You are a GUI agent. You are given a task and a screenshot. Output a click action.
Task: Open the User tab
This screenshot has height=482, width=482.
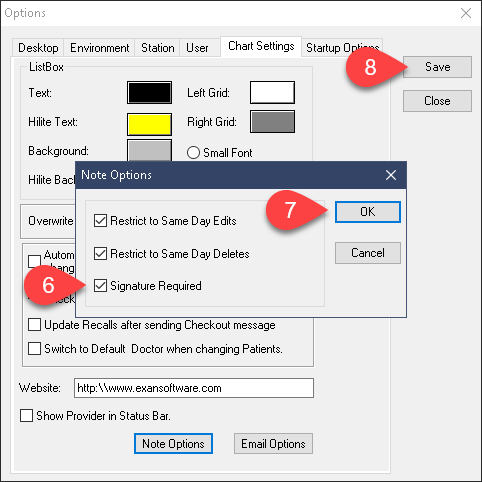coord(197,48)
